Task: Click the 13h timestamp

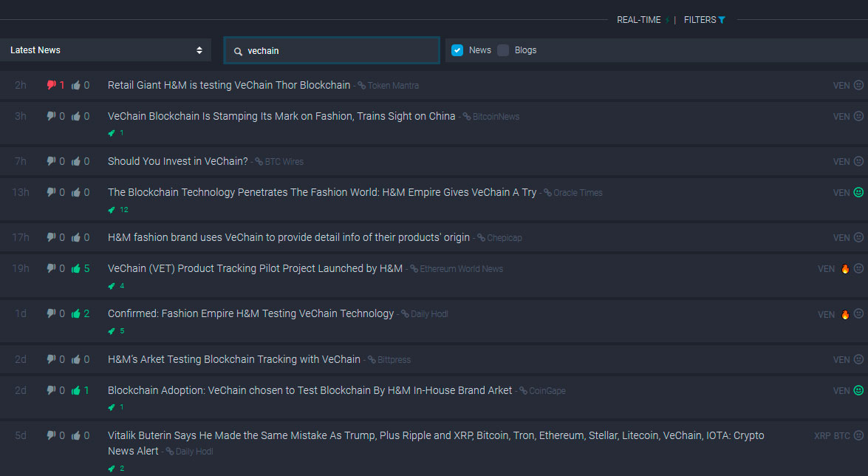Action: [20, 191]
